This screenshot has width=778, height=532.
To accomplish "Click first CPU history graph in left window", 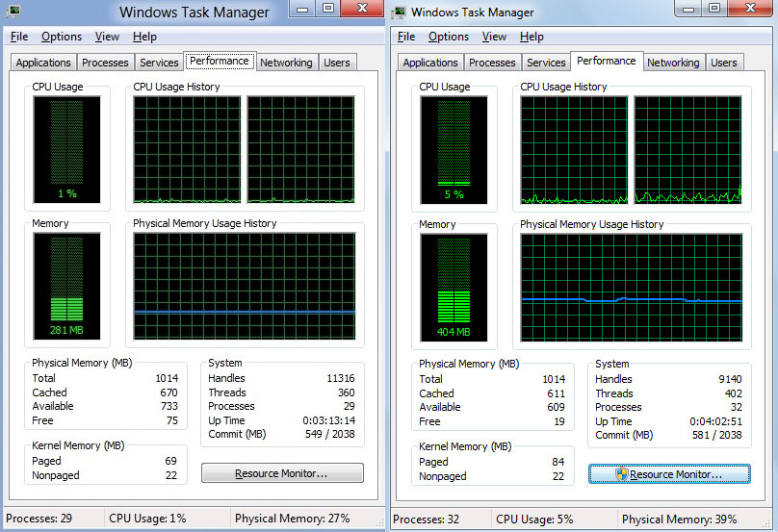I will (187, 150).
